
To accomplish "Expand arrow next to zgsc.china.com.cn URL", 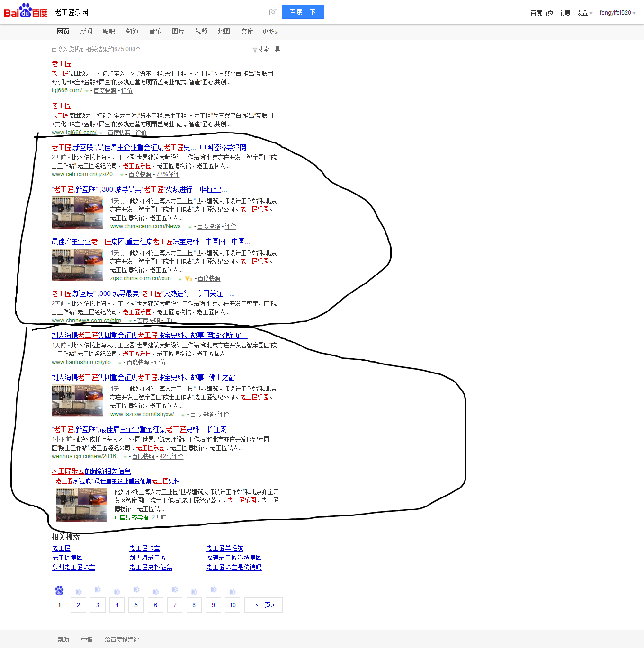I will point(180,279).
